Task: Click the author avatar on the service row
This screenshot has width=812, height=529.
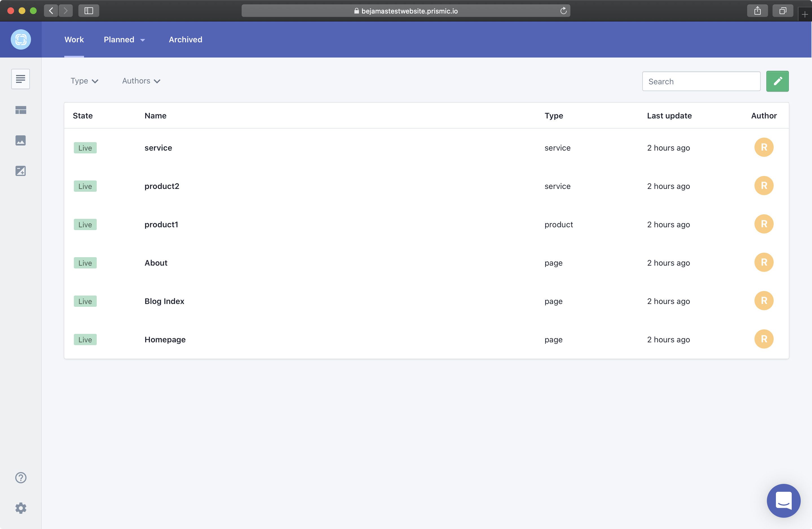Action: [x=764, y=147]
